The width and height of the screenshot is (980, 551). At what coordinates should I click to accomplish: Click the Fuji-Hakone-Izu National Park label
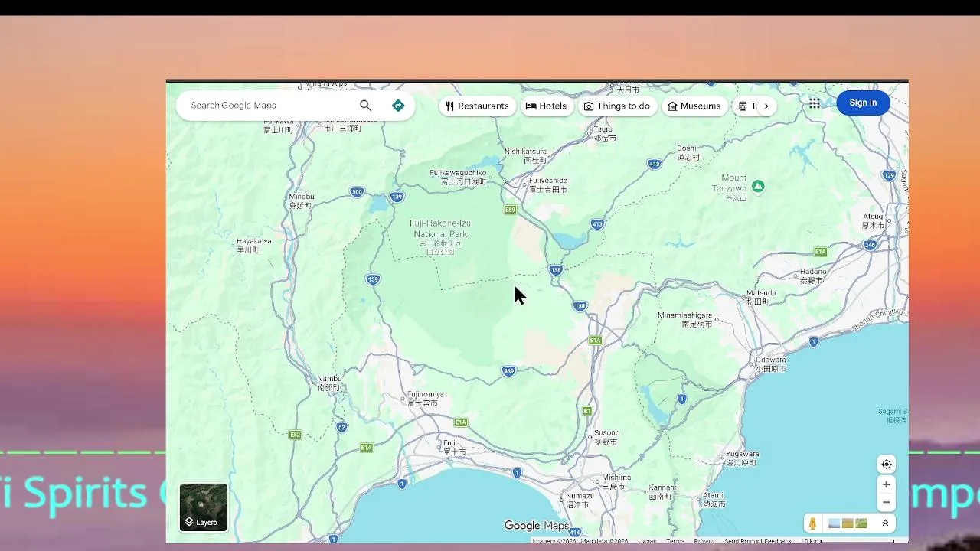pos(440,237)
